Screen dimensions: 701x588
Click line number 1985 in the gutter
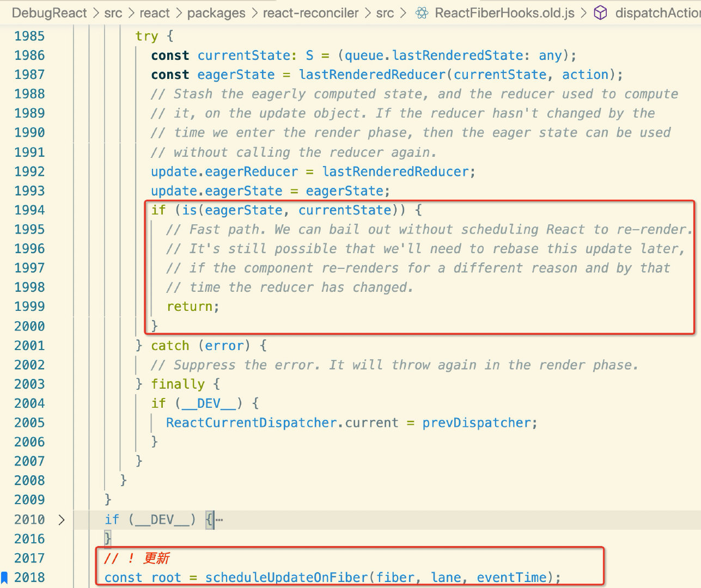pos(29,36)
